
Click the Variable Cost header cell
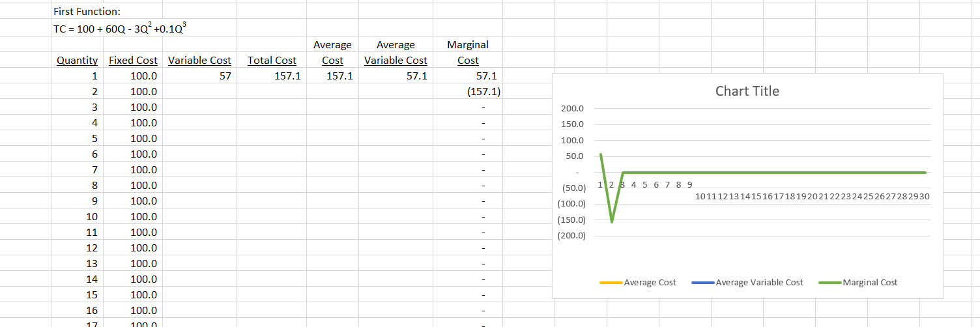click(x=199, y=61)
